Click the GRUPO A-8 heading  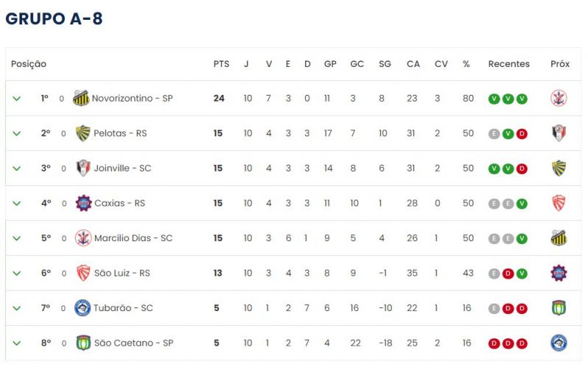[x=54, y=19]
